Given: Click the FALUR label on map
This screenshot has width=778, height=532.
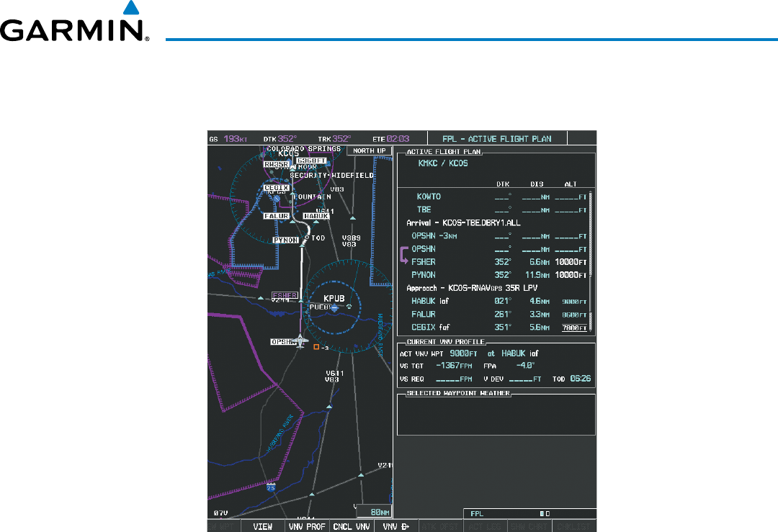Looking at the screenshot, I should coord(277,216).
